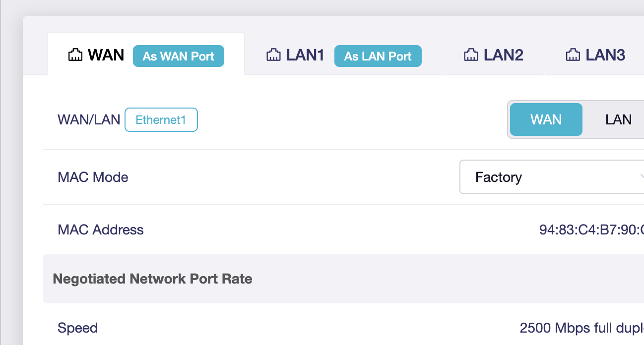
Task: Click the "As WAN Port" badge
Action: click(x=179, y=56)
